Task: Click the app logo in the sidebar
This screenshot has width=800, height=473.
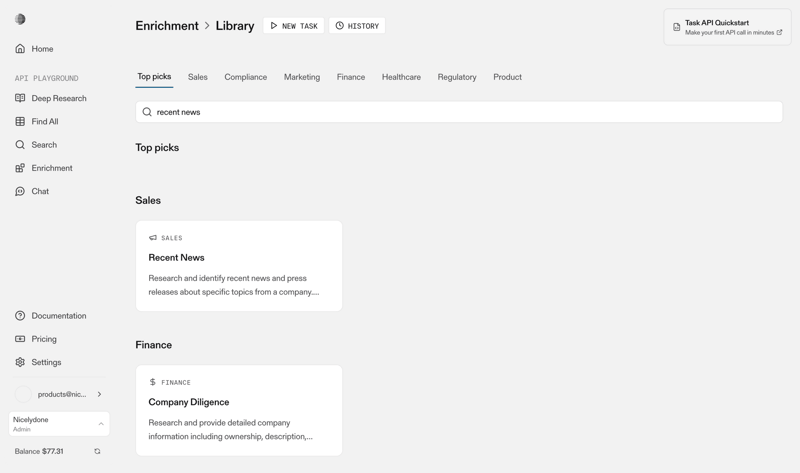Action: click(x=20, y=19)
